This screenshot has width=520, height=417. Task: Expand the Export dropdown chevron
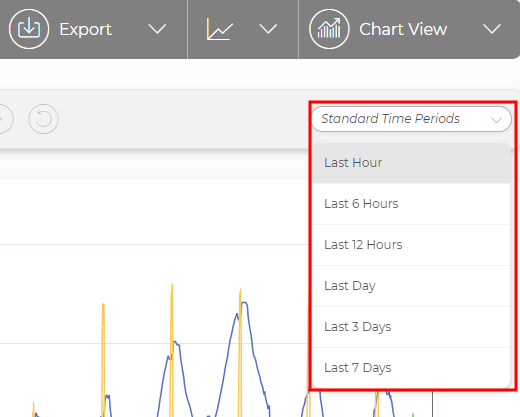[x=157, y=29]
